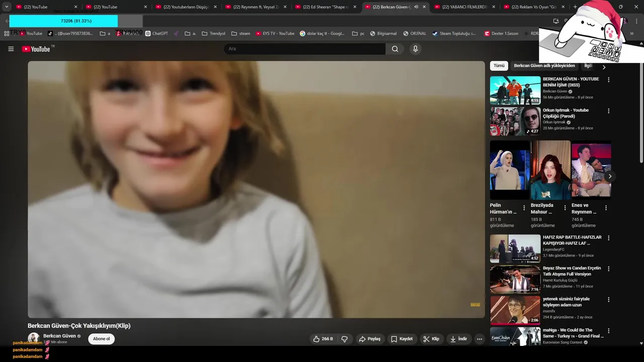The height and width of the screenshot is (362, 644).
Task: Open the Bilgisarmal bookmark
Action: tap(383, 33)
